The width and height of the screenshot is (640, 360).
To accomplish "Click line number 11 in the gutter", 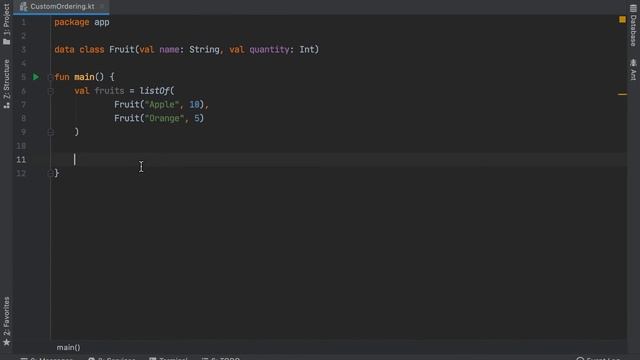I will click(x=21, y=160).
